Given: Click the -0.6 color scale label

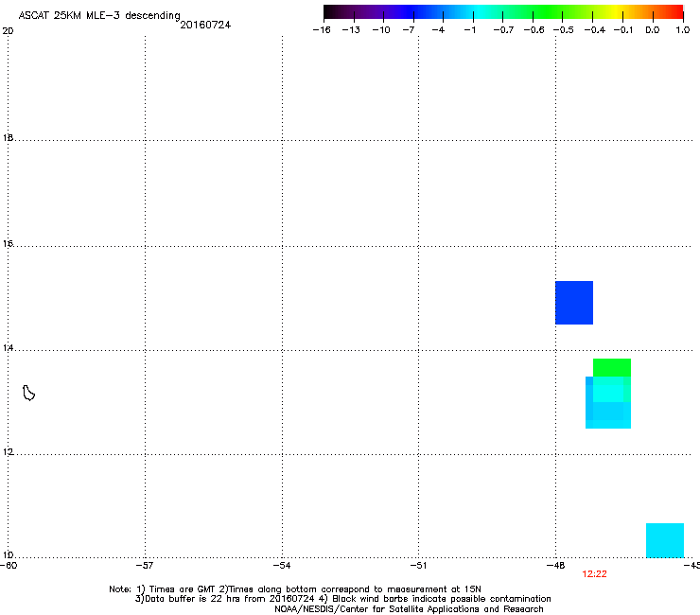Looking at the screenshot, I should [534, 30].
